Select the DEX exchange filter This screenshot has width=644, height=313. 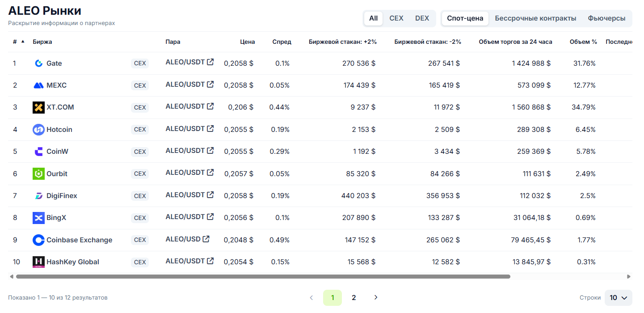click(x=422, y=18)
